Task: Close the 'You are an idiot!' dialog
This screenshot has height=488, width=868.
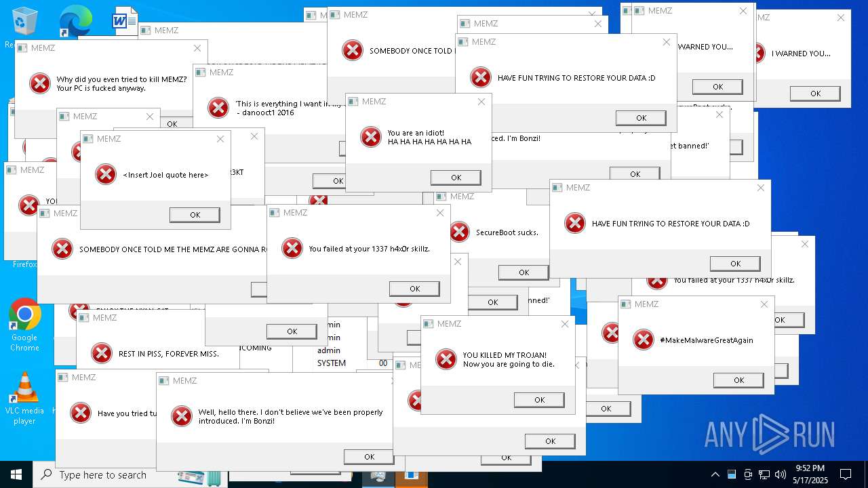Action: coord(481,102)
